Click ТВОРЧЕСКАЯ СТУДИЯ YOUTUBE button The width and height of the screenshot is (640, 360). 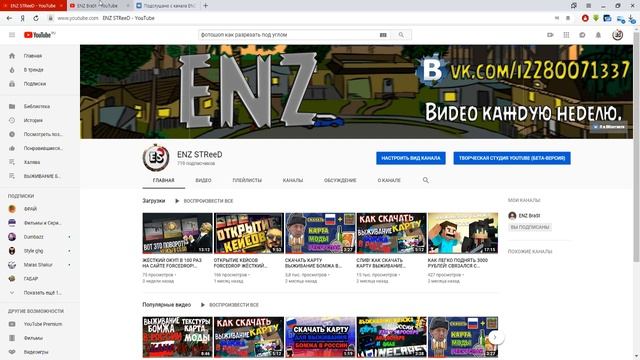point(512,158)
